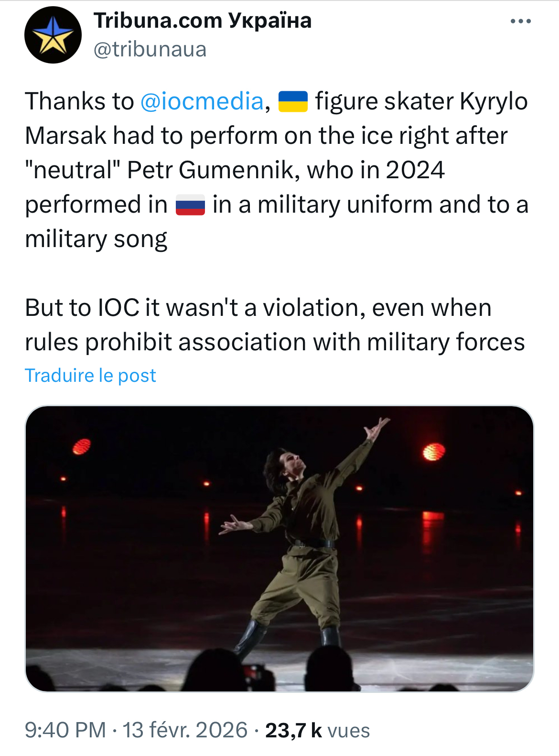Click the right red spotlight in photo
The height and width of the screenshot is (756, 559).
[433, 451]
